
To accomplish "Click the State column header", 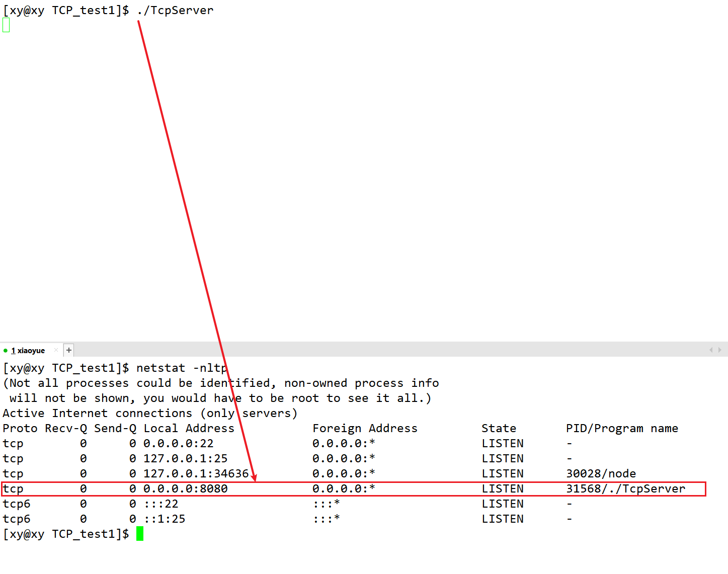I will point(499,429).
